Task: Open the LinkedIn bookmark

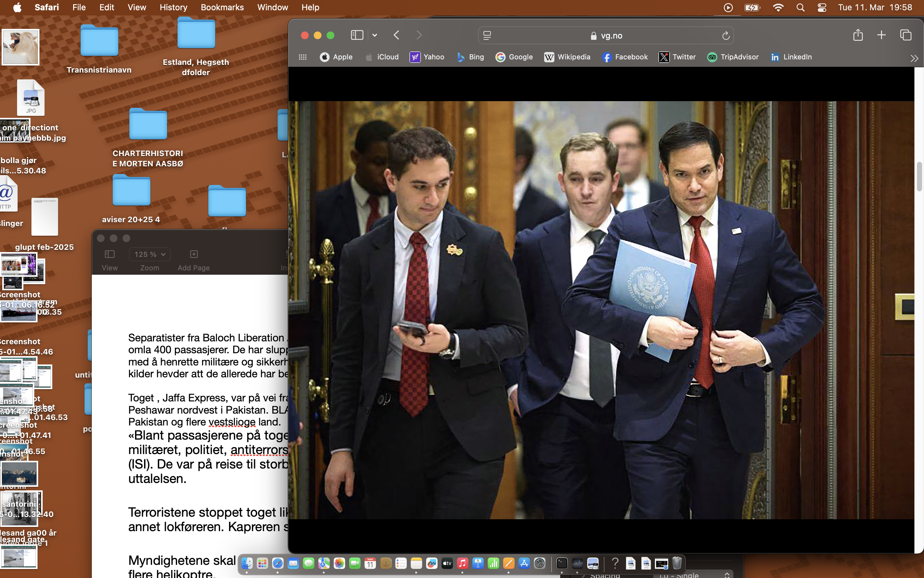Action: [x=791, y=57]
